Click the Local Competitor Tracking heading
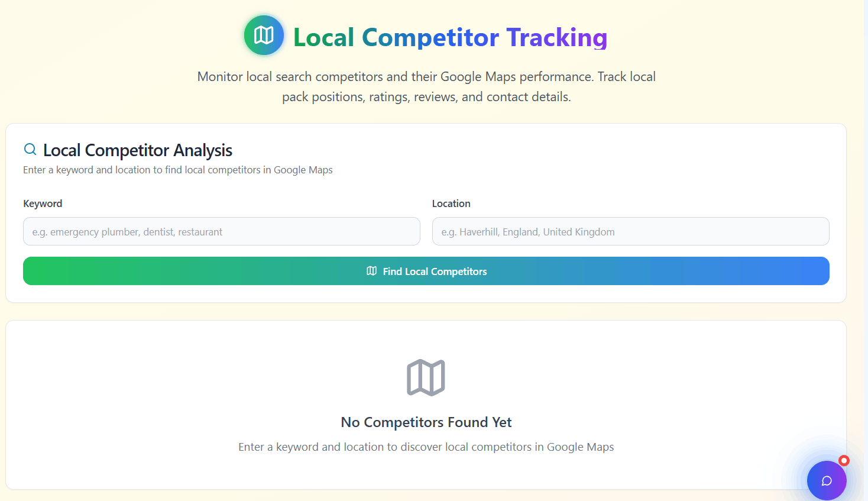 (x=449, y=37)
